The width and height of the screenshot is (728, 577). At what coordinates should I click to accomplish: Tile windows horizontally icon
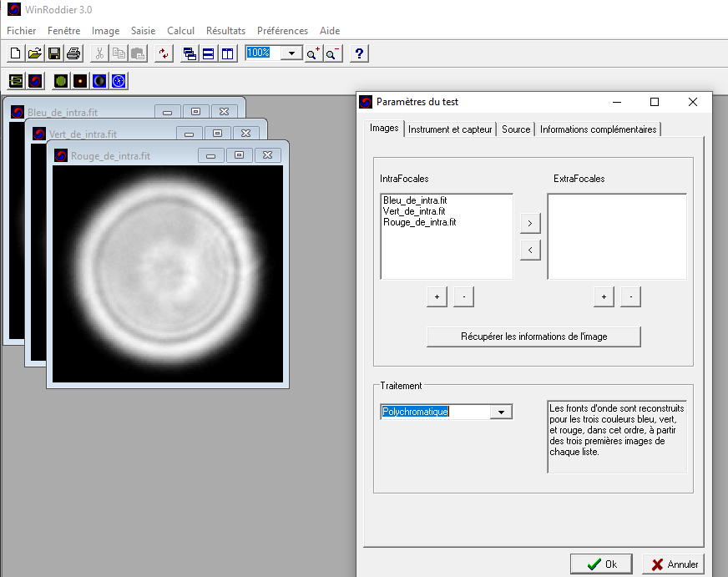(x=209, y=53)
